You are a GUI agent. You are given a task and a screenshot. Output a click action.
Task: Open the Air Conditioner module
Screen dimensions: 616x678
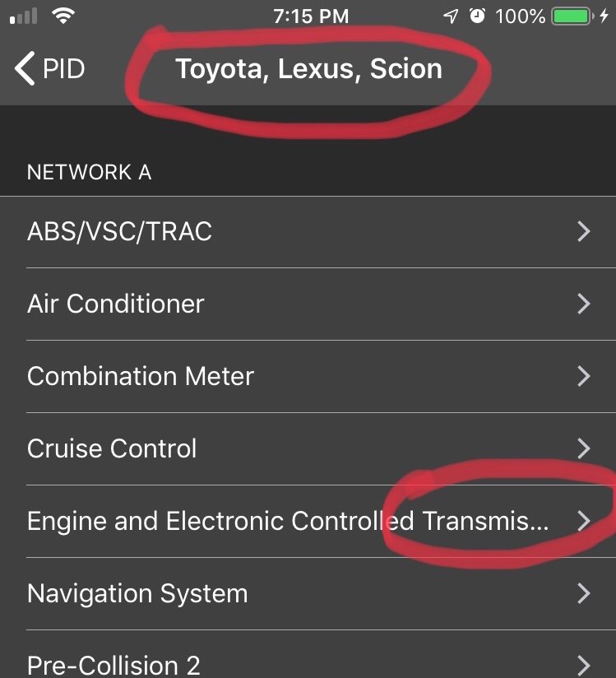click(308, 304)
